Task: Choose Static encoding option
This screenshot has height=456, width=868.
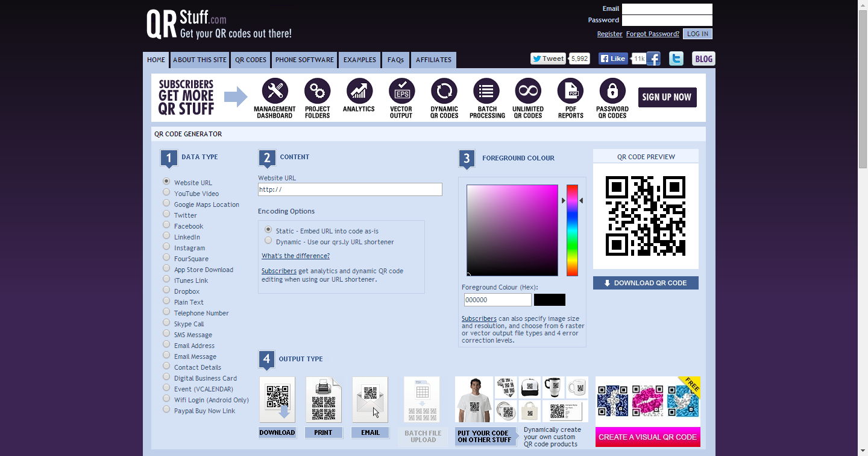Action: (x=268, y=229)
